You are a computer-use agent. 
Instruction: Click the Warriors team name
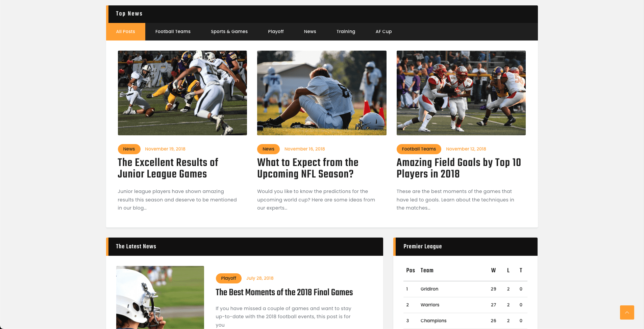click(x=430, y=305)
